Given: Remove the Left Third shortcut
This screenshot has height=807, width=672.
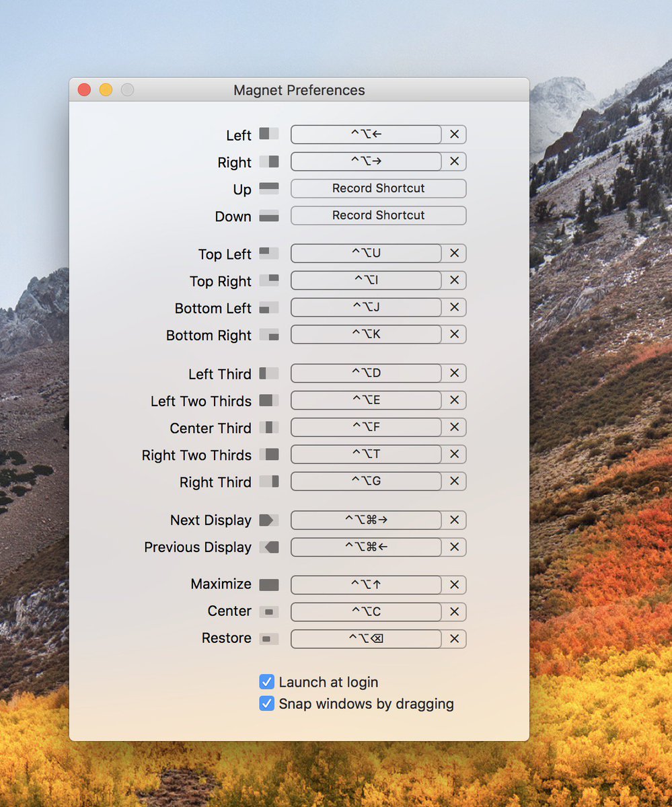Looking at the screenshot, I should pos(454,373).
